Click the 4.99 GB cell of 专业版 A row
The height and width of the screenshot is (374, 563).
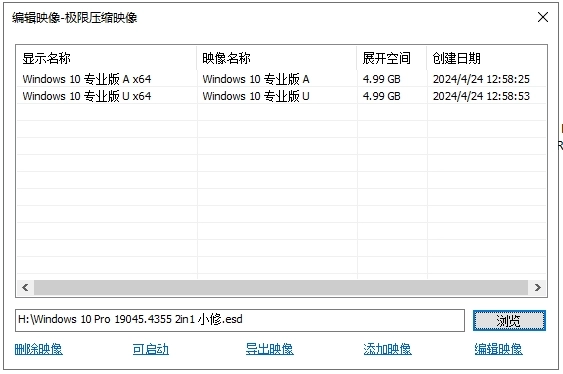pyautogui.click(x=381, y=79)
